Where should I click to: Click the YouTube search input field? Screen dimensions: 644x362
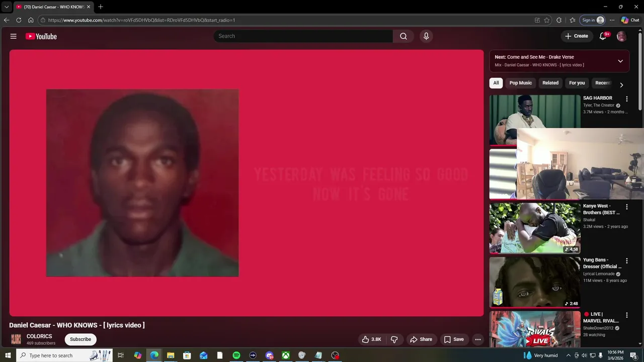coord(303,36)
